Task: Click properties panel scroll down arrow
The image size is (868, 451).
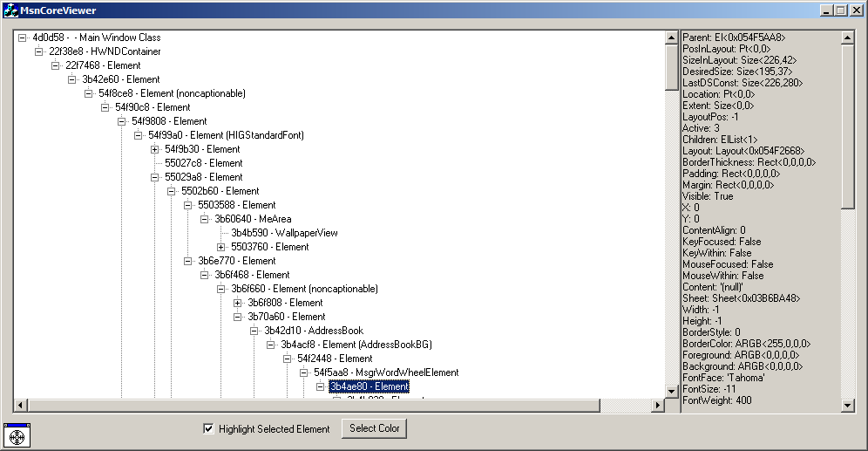Action: [x=847, y=406]
